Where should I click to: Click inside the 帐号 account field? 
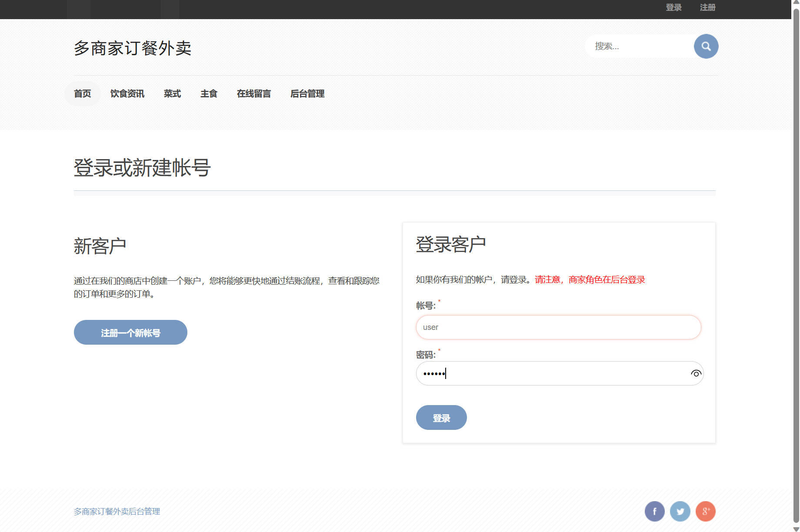tap(558, 327)
